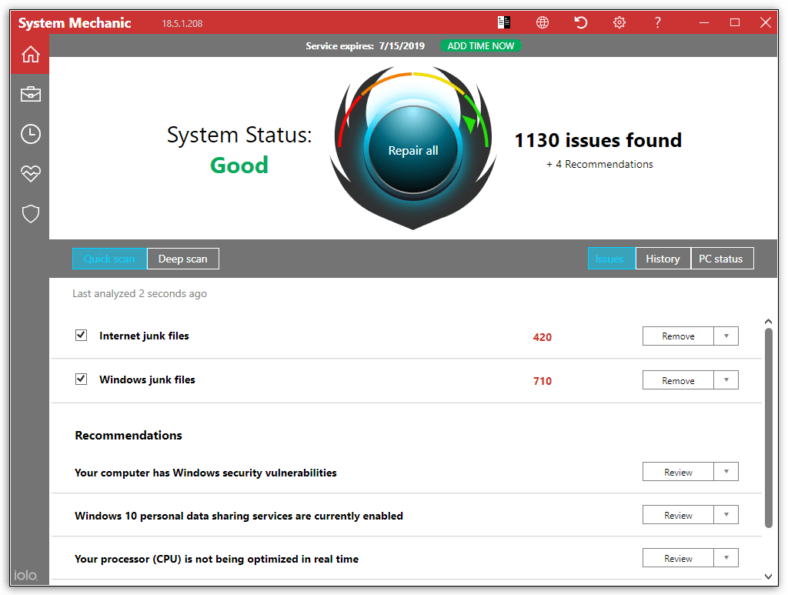Close the System Mechanic window
Viewport: 788px width, 595px height.
click(x=765, y=23)
